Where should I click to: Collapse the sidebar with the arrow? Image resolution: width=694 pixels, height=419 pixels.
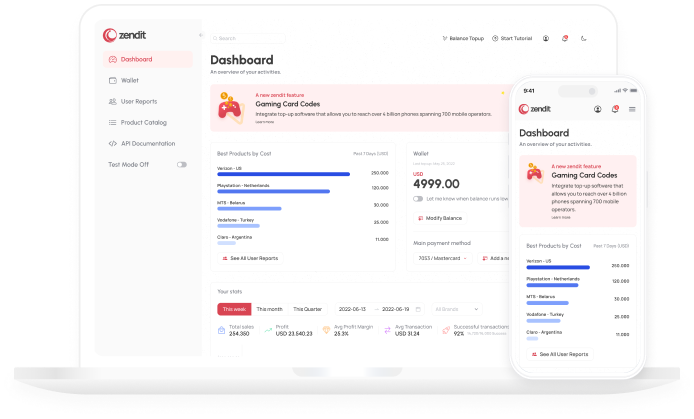click(x=201, y=35)
